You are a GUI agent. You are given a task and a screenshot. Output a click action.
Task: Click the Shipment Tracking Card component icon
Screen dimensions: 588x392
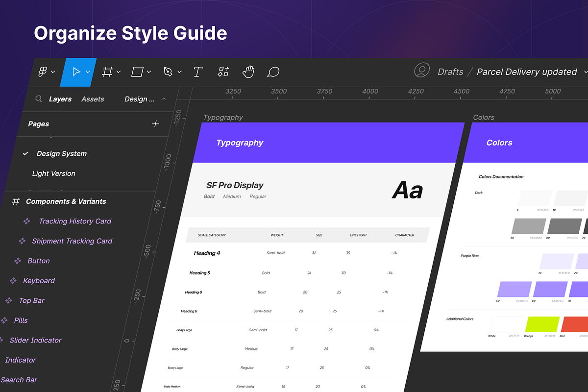(22, 241)
